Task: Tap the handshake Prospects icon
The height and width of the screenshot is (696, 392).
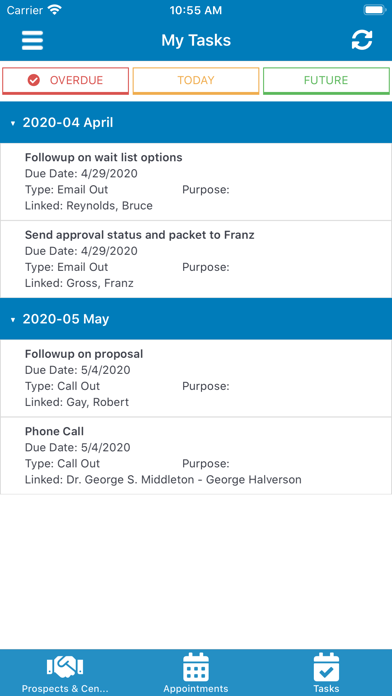Action: 65,667
